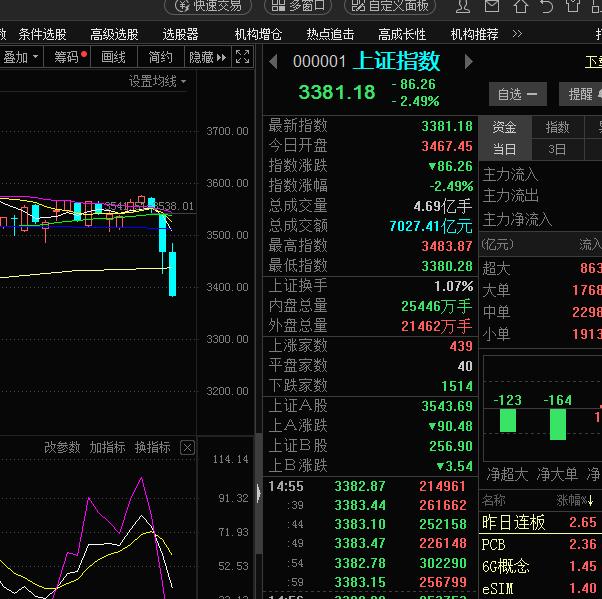Switch to 简约 simple view

point(160,57)
